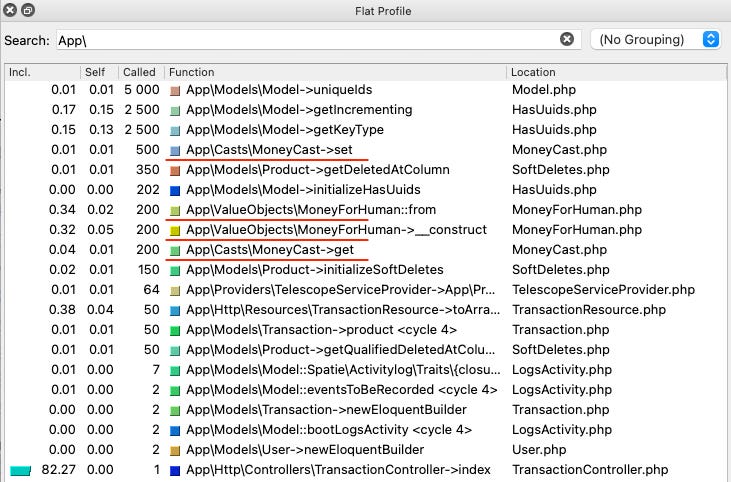Click the color square for MoneyCast->get
Screen dimensions: 731x482
(x=175, y=250)
